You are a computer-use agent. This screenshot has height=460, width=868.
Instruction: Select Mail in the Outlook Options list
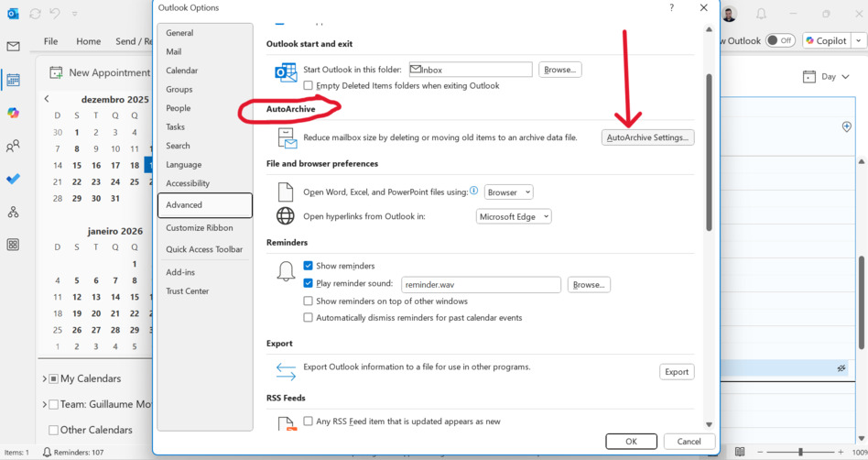click(205, 51)
